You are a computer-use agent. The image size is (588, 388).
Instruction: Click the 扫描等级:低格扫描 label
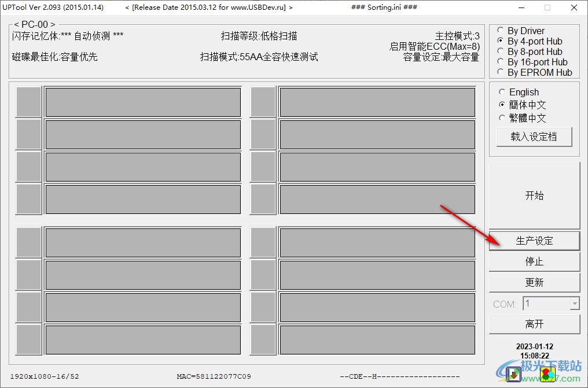tap(259, 36)
